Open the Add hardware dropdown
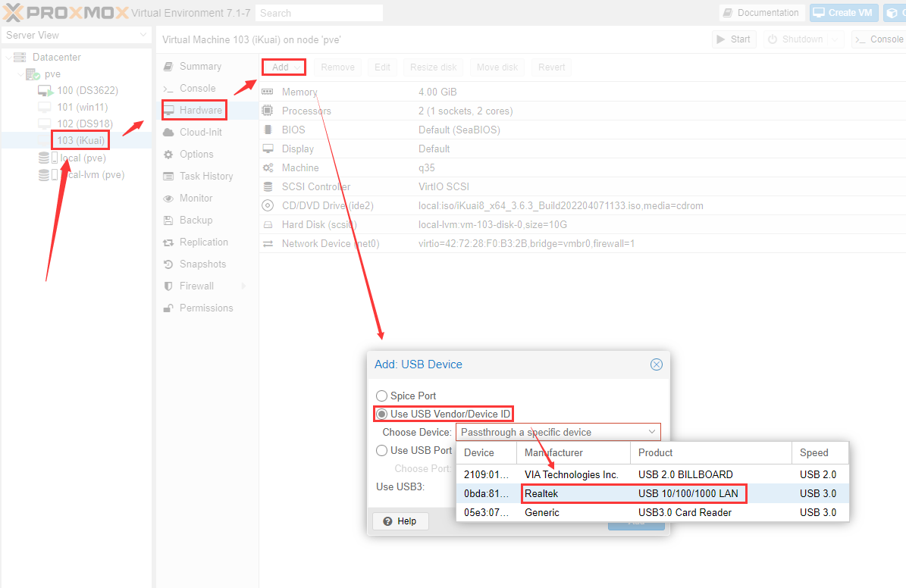 click(284, 67)
